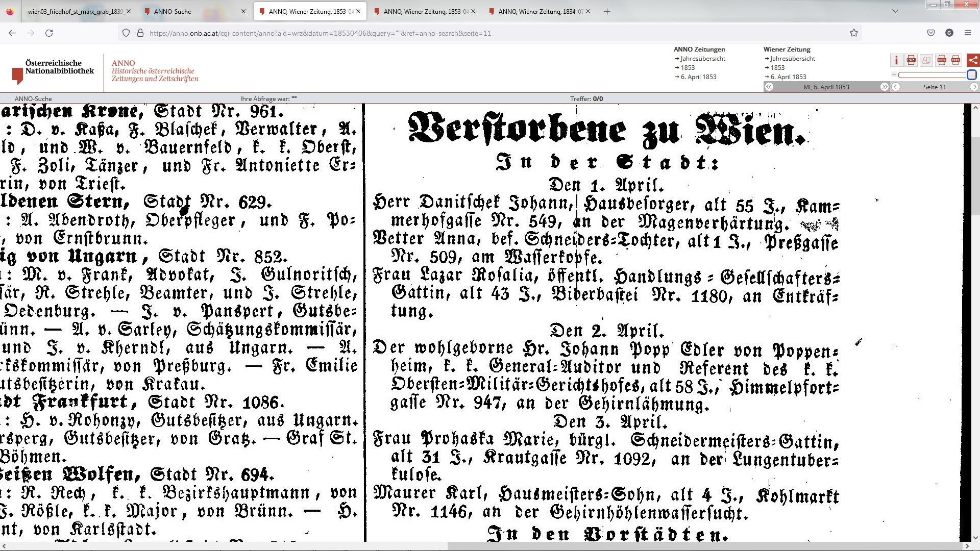Go to the previous issue date
Image resolution: width=980 pixels, height=551 pixels.
point(769,87)
